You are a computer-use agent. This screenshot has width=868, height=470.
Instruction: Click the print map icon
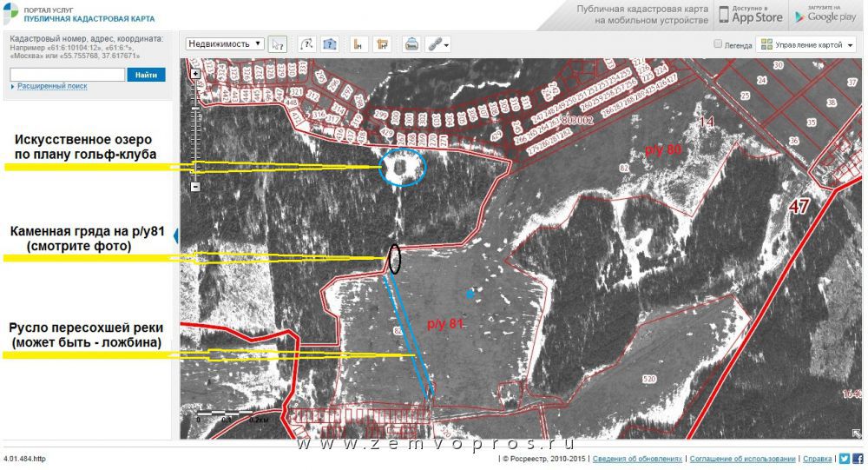pos(411,44)
